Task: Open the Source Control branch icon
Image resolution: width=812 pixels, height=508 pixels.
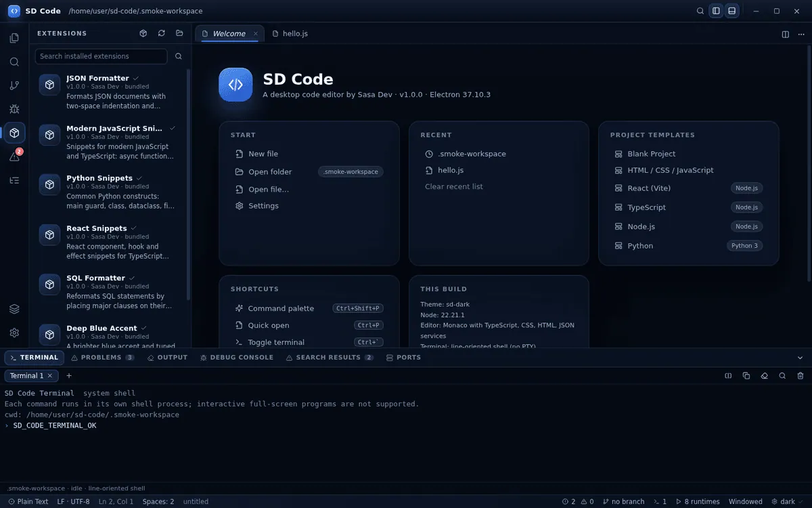Action: [14, 85]
